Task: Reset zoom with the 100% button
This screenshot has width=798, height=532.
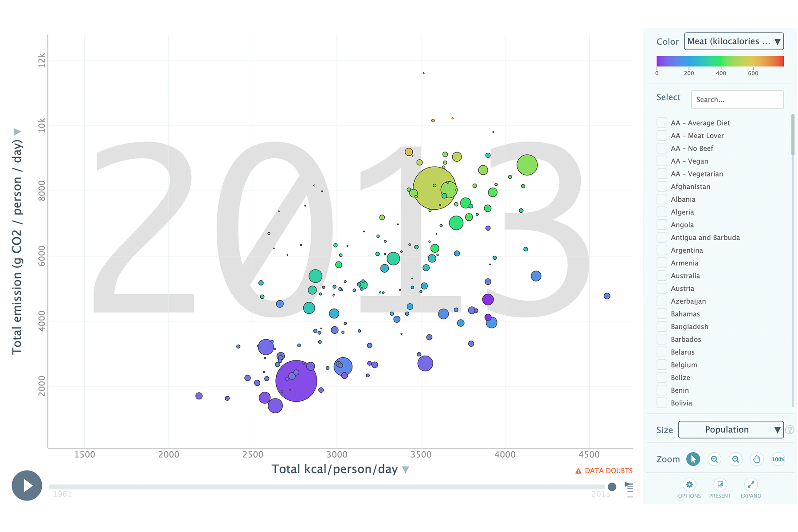Action: point(778,459)
